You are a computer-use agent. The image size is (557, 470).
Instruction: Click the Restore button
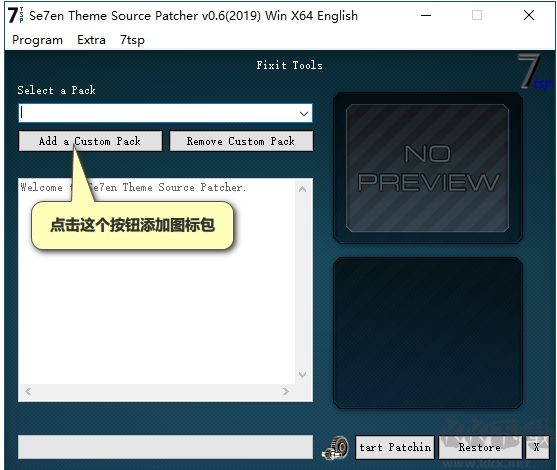pyautogui.click(x=480, y=447)
